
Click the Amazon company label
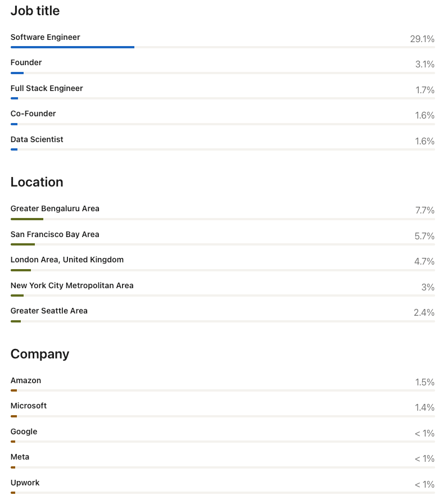click(x=26, y=380)
